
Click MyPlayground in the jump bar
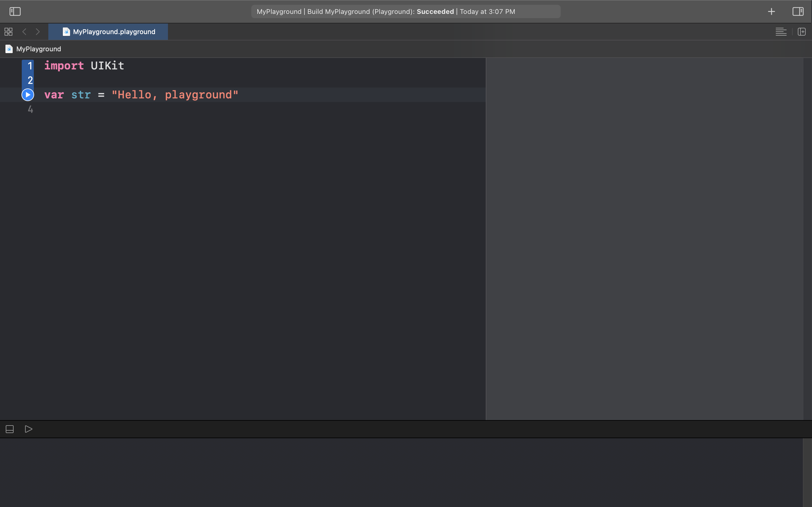coord(39,49)
